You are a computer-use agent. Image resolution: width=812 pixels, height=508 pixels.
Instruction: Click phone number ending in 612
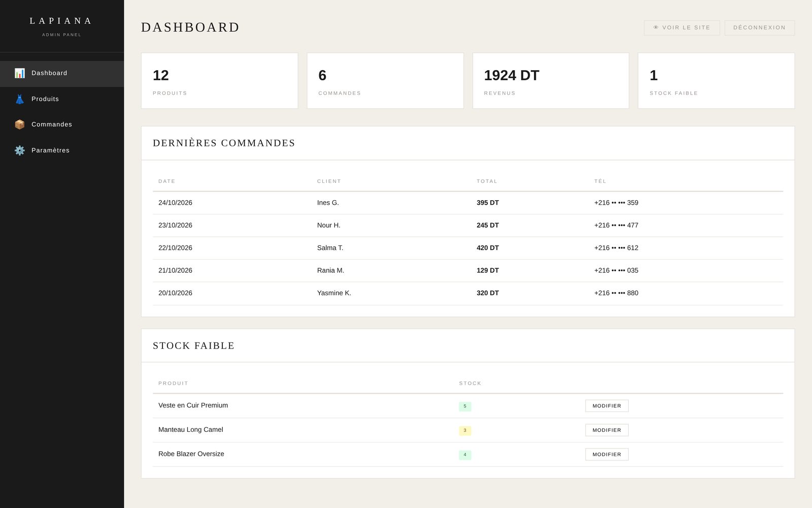point(616,248)
